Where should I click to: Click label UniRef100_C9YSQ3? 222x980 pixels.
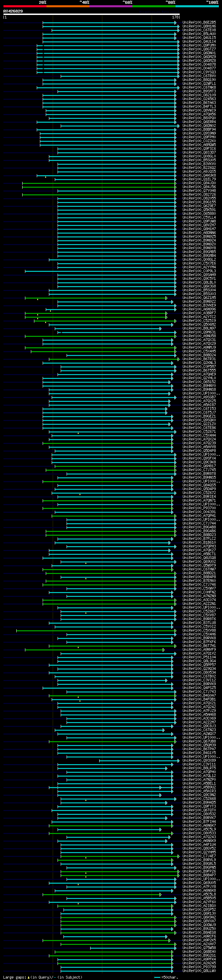click(x=199, y=72)
